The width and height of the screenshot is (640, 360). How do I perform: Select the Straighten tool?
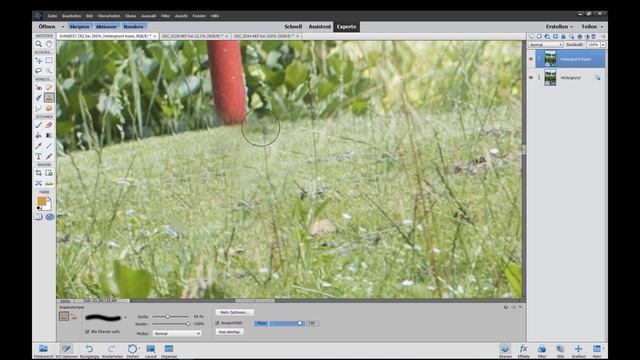(x=49, y=183)
